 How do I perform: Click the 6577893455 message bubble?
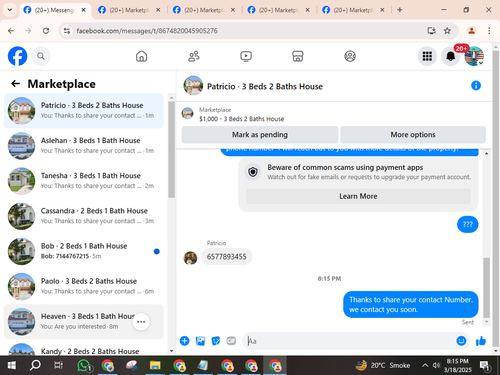click(226, 257)
